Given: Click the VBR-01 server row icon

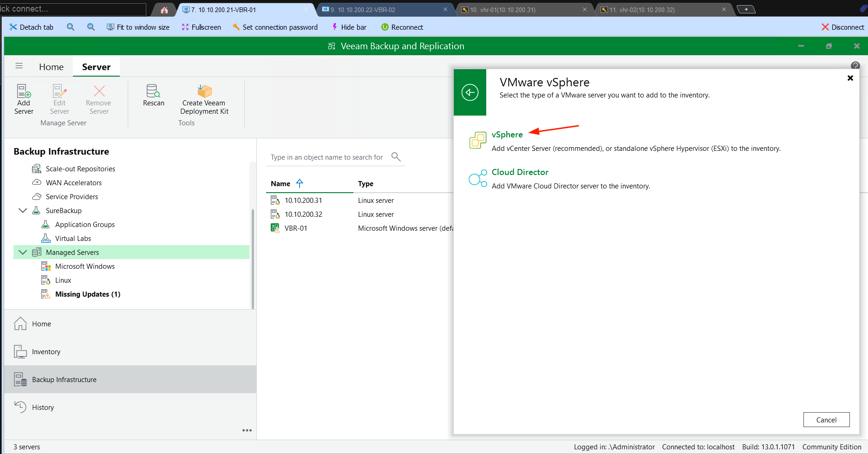Looking at the screenshot, I should (x=275, y=228).
